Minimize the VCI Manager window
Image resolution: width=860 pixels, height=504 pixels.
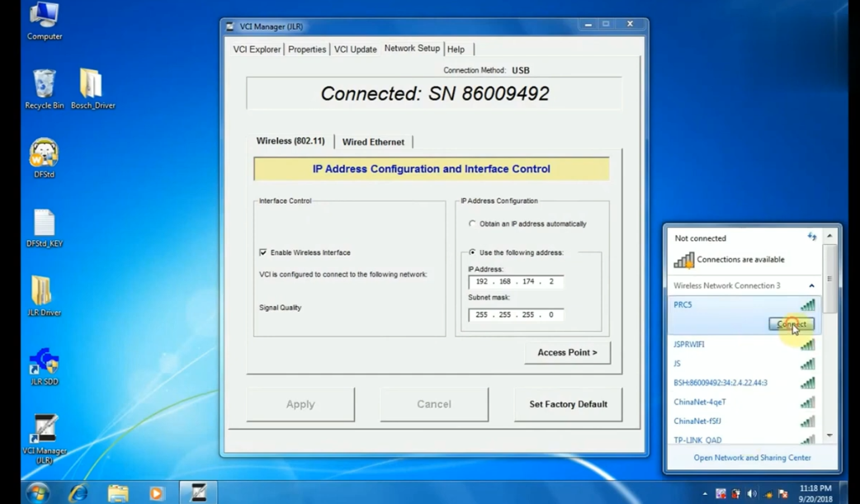pyautogui.click(x=588, y=25)
